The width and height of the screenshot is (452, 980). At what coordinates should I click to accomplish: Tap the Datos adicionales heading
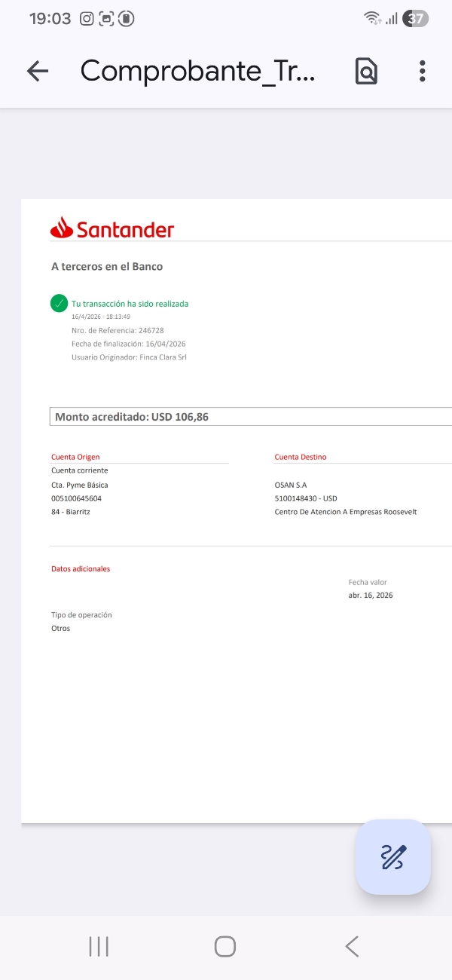pos(81,568)
